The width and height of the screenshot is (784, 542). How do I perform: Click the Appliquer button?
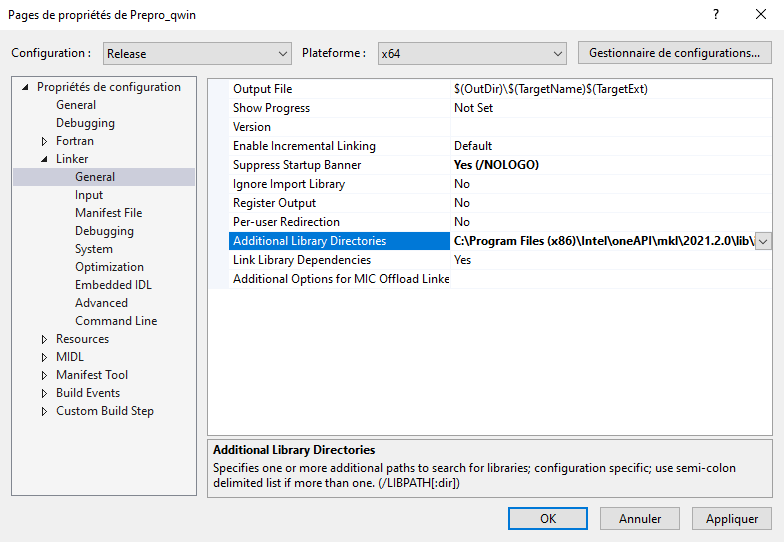coord(731,519)
